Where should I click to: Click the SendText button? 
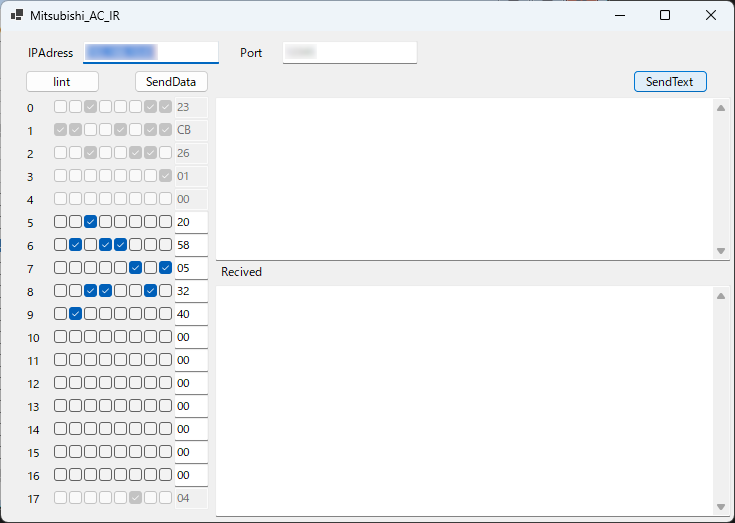click(x=670, y=82)
